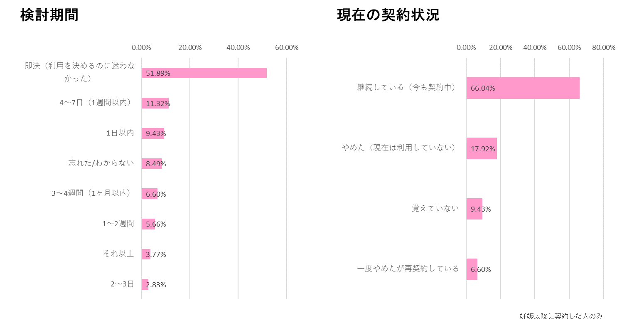Image resolution: width=644 pixels, height=328 pixels.
Task: Click the 60.00% axis label in left chart
Action: coord(287,48)
